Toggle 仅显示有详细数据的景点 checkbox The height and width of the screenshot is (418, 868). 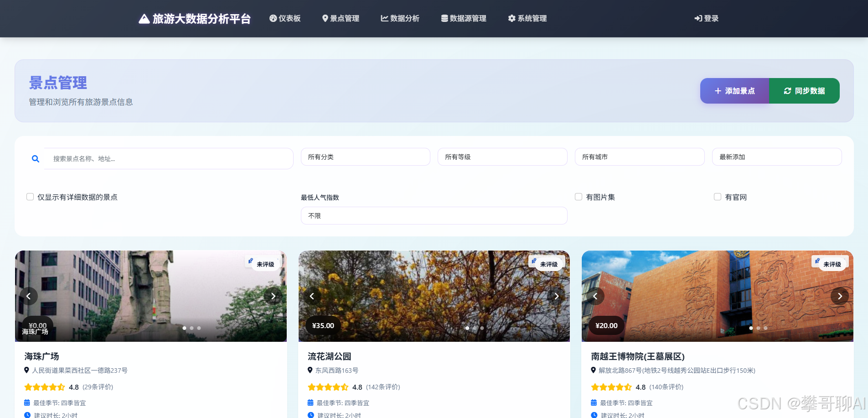click(30, 197)
